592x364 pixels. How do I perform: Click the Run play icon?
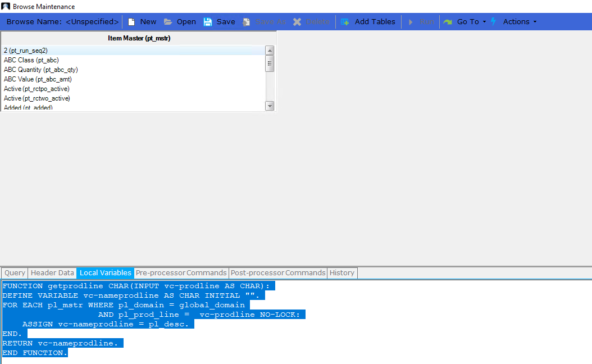click(412, 21)
